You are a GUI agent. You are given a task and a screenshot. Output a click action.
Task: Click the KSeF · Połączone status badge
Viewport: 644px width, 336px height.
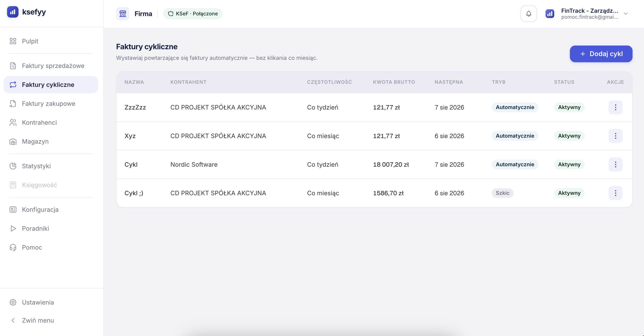click(x=193, y=14)
